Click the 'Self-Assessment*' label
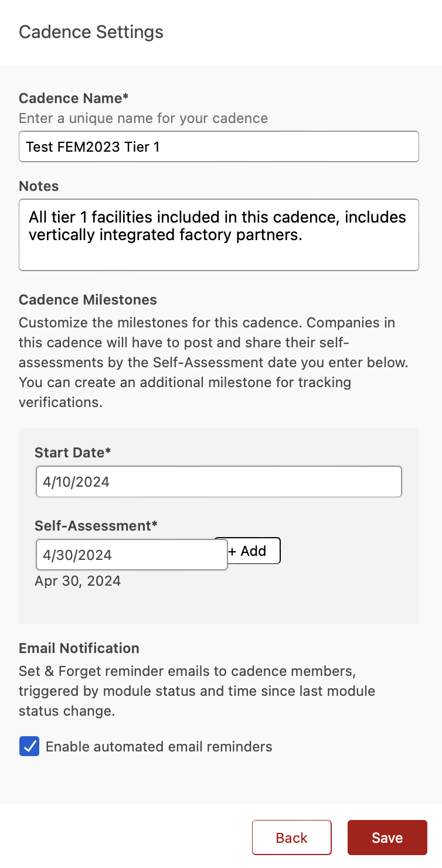 tap(96, 526)
